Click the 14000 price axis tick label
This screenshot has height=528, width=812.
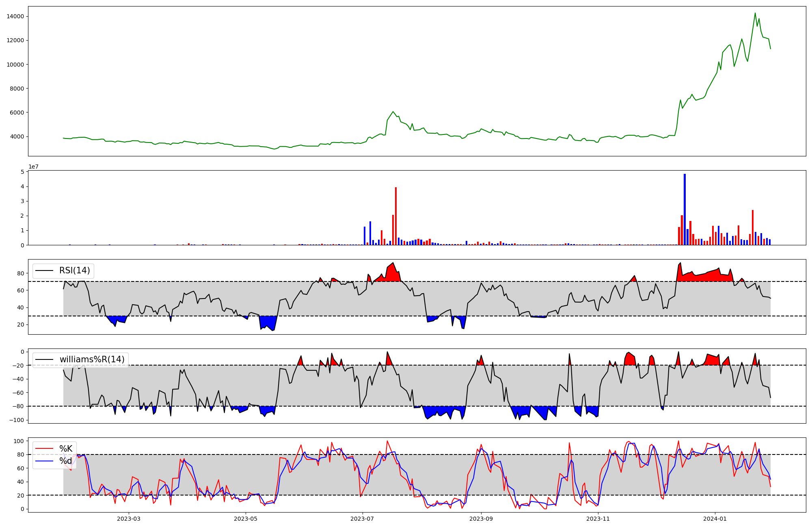click(x=15, y=16)
